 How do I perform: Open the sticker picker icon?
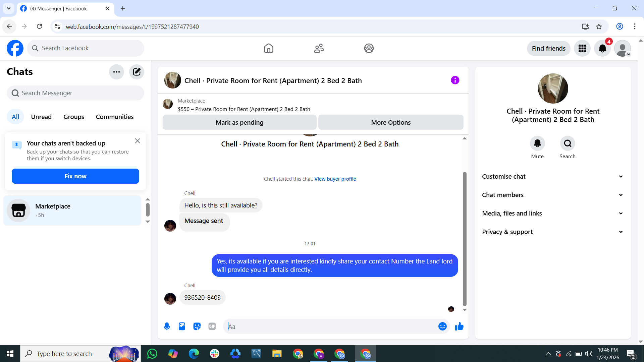[197, 326]
